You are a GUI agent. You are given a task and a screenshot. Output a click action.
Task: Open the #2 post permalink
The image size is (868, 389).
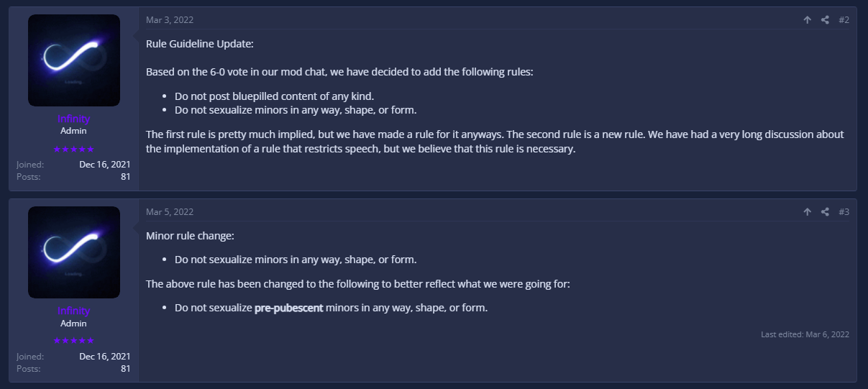(844, 20)
